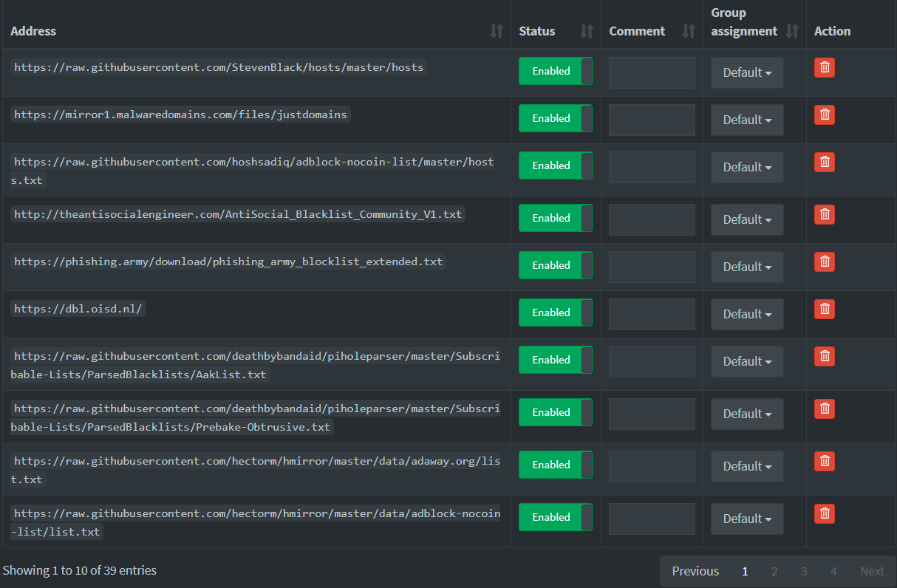Expand group assignment for AakList.txt row
Screen dimensions: 897x588
(747, 361)
